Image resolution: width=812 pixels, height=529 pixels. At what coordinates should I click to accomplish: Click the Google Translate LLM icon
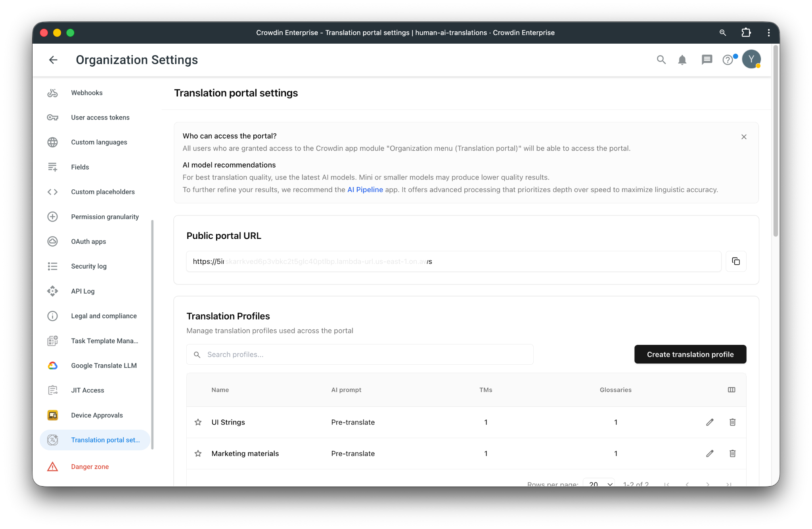pyautogui.click(x=53, y=365)
